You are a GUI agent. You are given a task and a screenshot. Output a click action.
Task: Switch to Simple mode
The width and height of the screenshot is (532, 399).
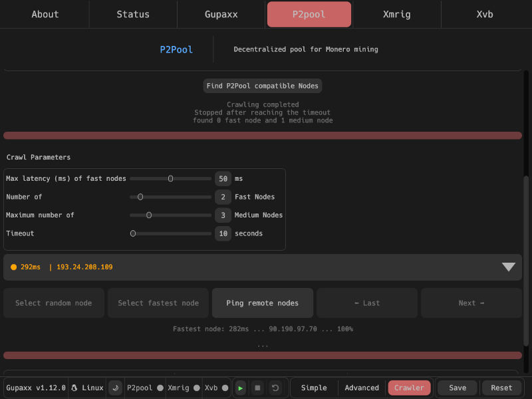(314, 388)
